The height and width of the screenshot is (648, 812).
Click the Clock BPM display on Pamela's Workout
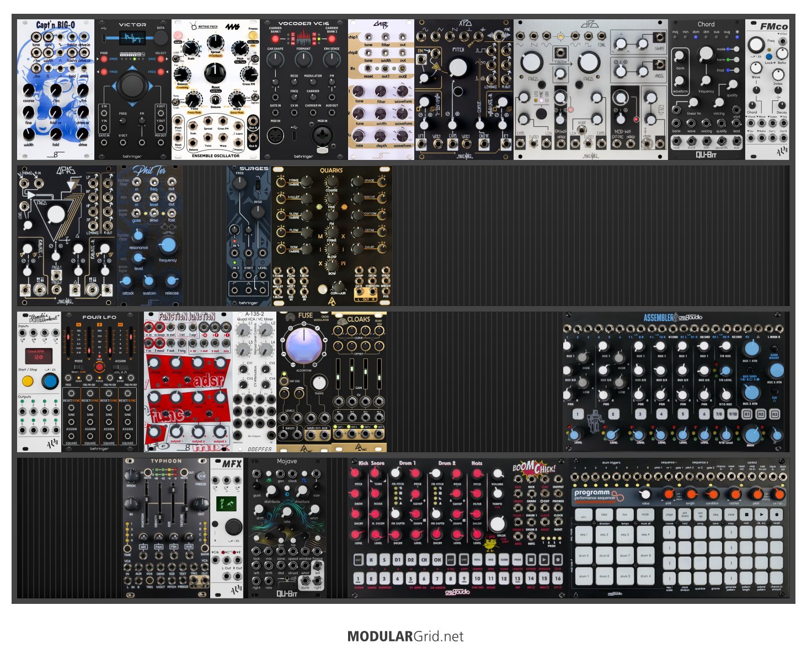point(38,356)
